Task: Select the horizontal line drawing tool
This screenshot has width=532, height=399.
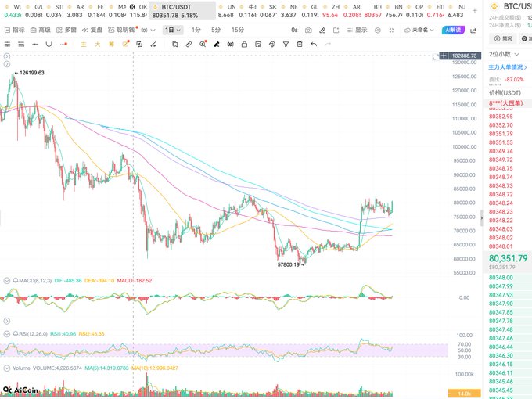Action: click(35, 44)
